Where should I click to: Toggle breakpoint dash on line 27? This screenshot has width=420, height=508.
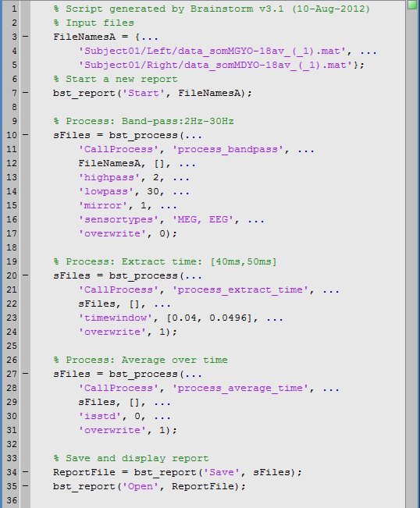click(x=25, y=374)
